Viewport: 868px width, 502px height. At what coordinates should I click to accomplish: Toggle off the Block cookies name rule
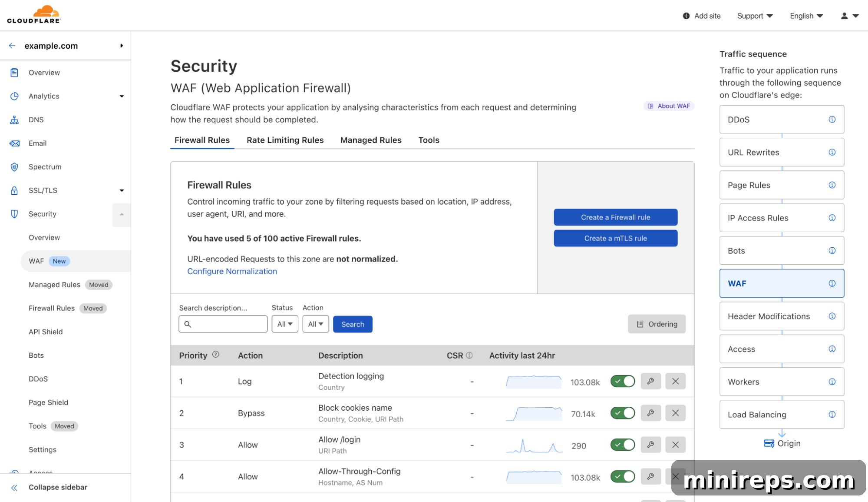tap(623, 413)
